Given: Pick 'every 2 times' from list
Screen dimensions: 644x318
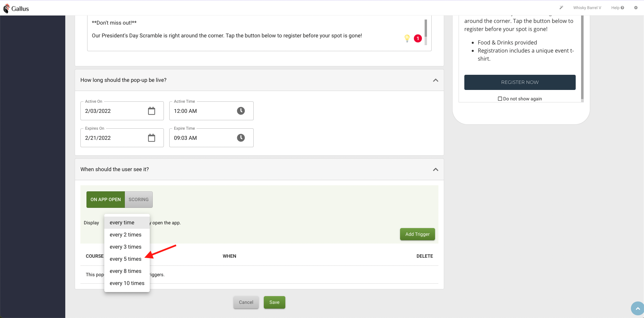Looking at the screenshot, I should [x=126, y=235].
